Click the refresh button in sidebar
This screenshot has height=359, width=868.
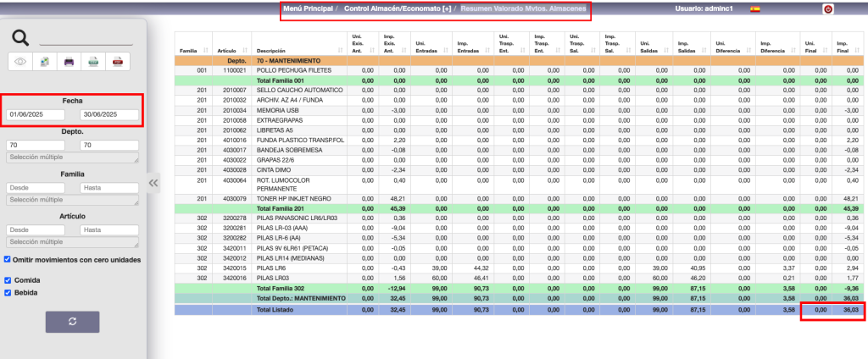pyautogui.click(x=72, y=322)
